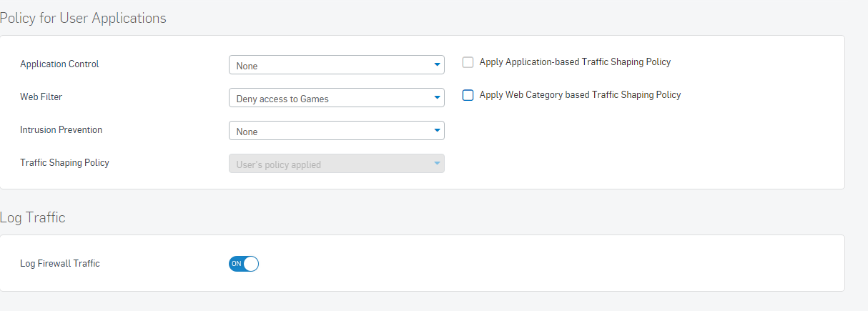Select the Policy for User Applications heading

(83, 18)
